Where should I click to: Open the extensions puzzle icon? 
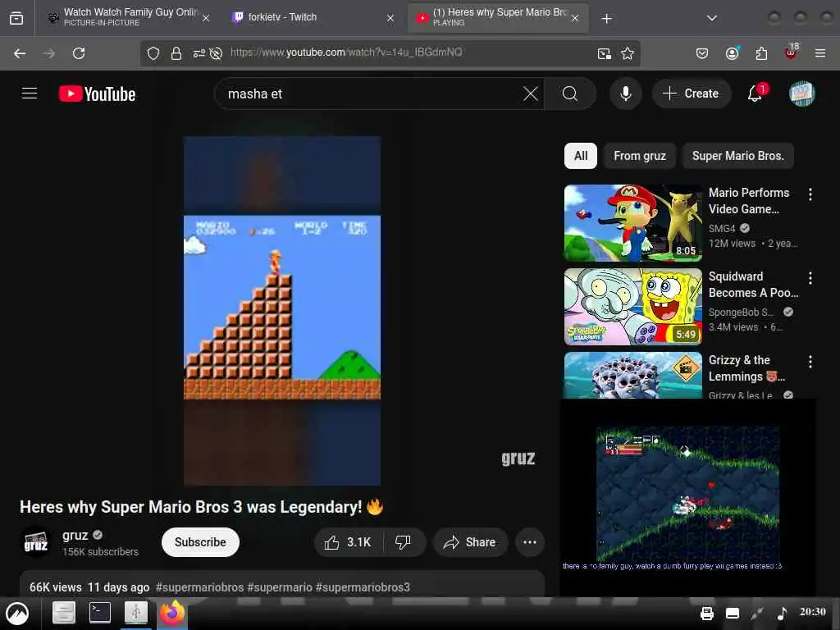click(x=761, y=53)
